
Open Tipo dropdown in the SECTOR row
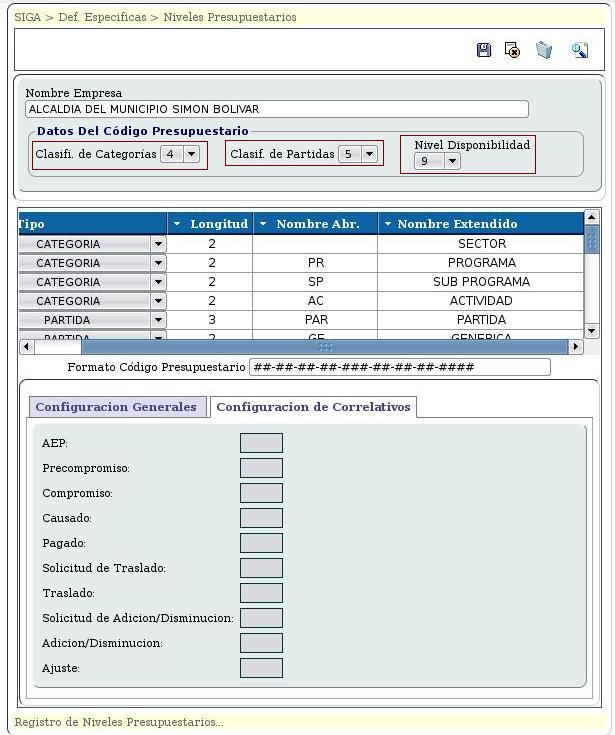[x=158, y=244]
